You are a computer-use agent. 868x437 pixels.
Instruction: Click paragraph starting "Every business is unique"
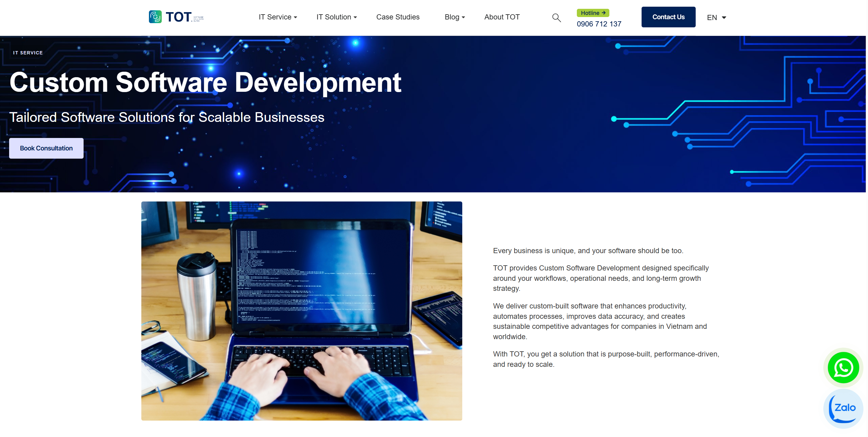click(x=588, y=251)
